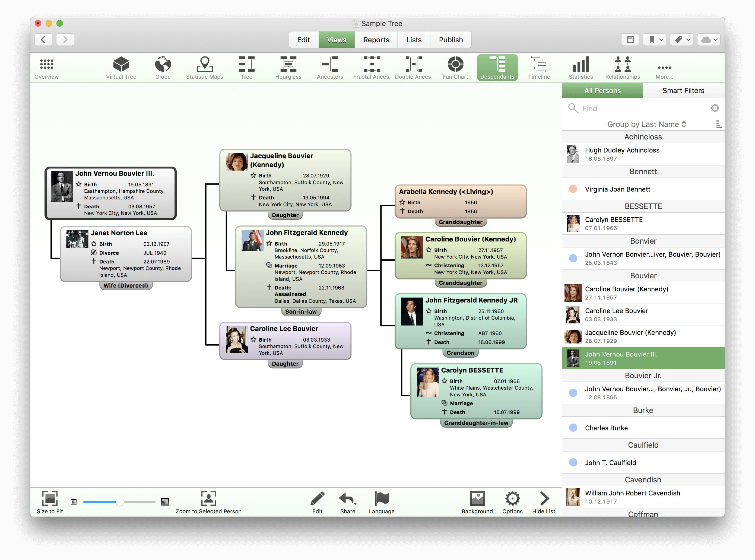This screenshot has width=755, height=560.
Task: Open the Statistics view
Action: 580,68
